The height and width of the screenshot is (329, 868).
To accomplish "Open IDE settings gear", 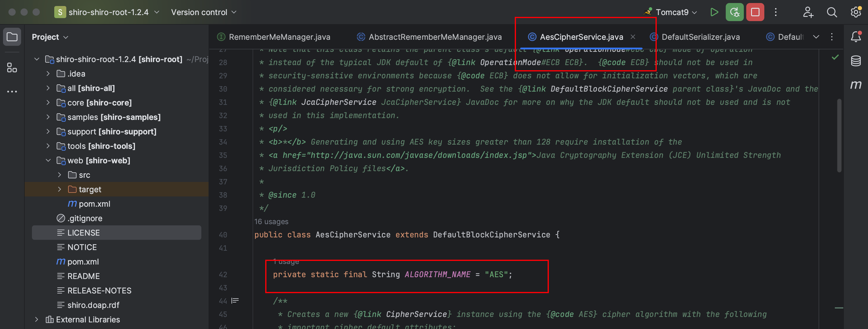I will pos(856,12).
